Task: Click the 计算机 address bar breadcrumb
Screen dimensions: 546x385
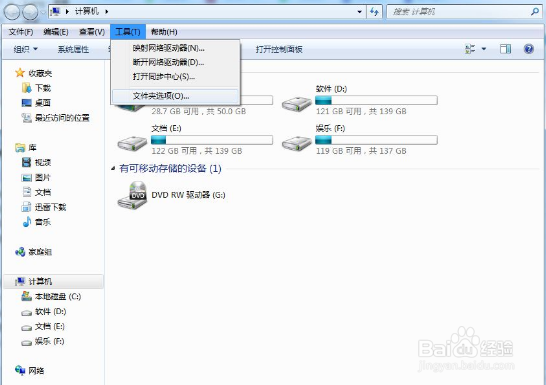Action: pyautogui.click(x=87, y=11)
